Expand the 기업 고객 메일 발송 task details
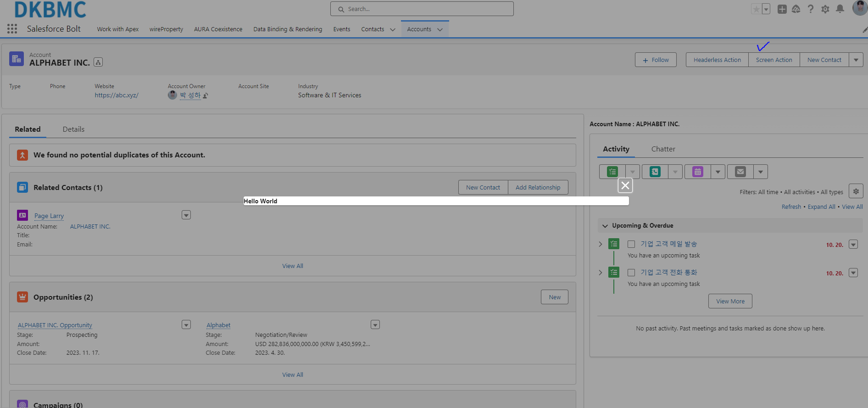The image size is (868, 408). (x=601, y=244)
